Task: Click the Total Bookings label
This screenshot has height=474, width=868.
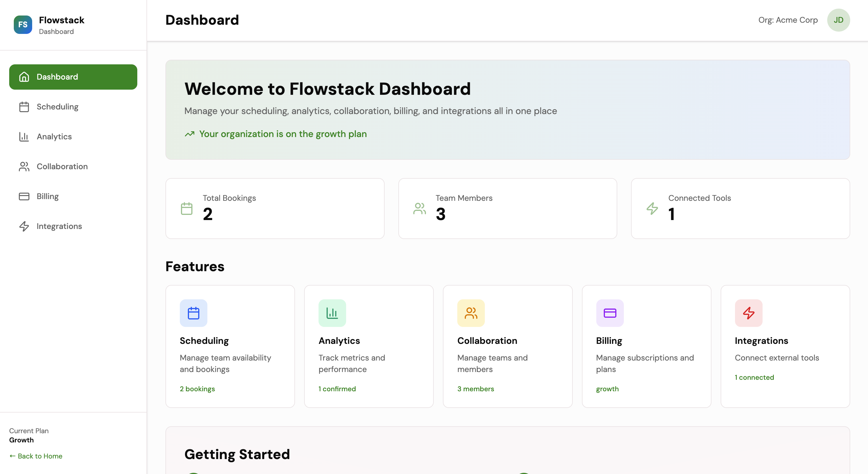Action: [x=229, y=198]
